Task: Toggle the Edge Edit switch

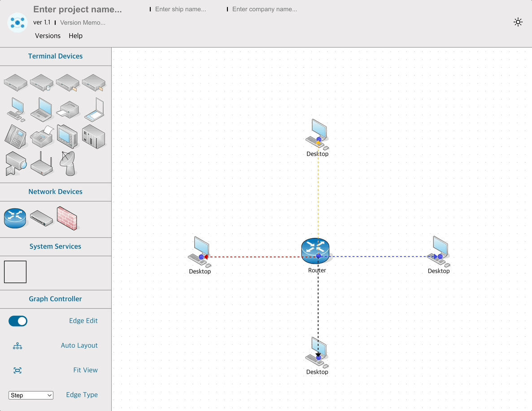Action: point(18,321)
